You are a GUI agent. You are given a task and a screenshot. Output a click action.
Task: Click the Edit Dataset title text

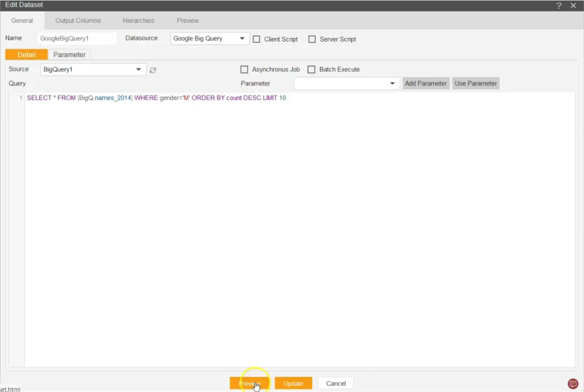pyautogui.click(x=24, y=5)
